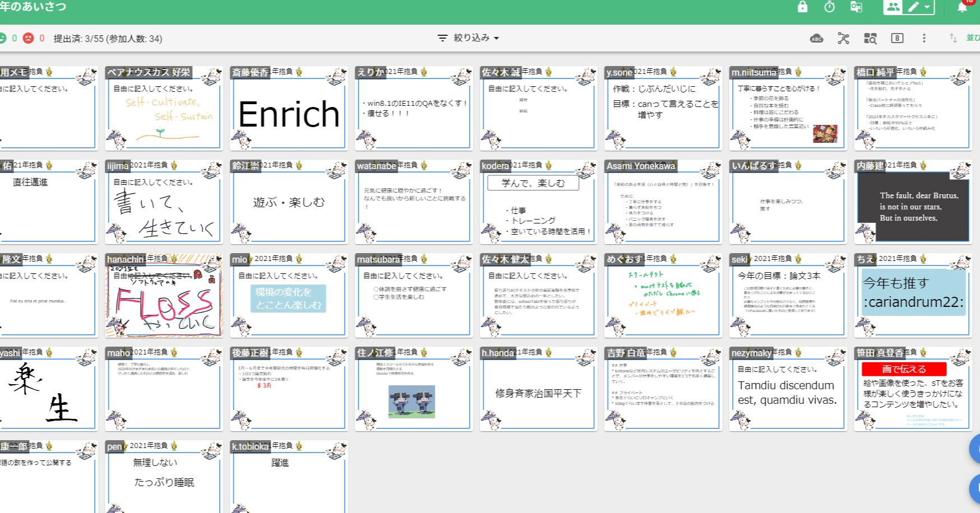Image resolution: width=980 pixels, height=513 pixels.
Task: Lock the board with the padlock icon
Action: [x=803, y=8]
